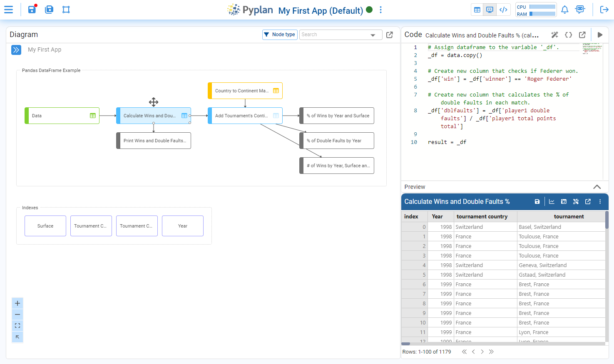Switch to the code view layout
This screenshot has height=364, width=614.
click(x=503, y=10)
